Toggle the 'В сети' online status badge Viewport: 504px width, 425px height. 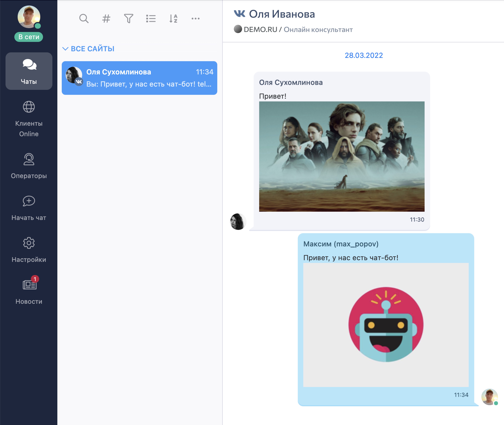pyautogui.click(x=29, y=37)
